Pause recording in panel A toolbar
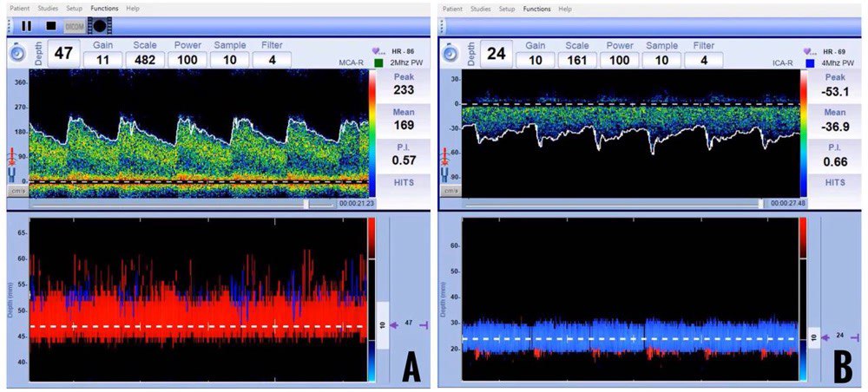The width and height of the screenshot is (868, 392). pyautogui.click(x=26, y=25)
